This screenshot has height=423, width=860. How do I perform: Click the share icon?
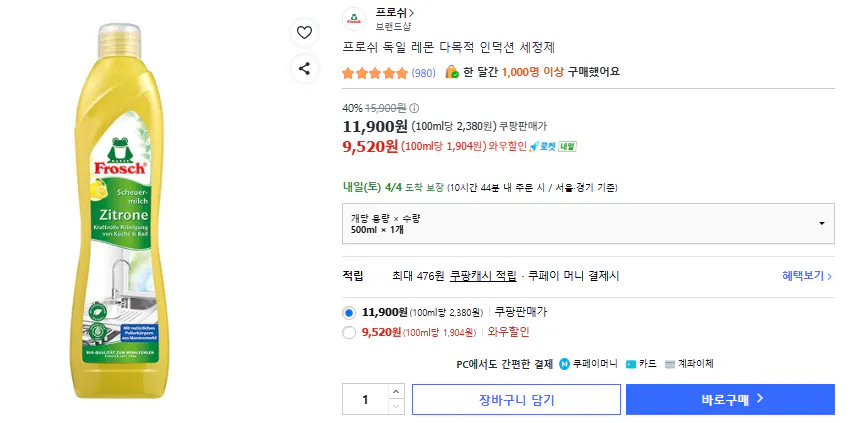[304, 68]
